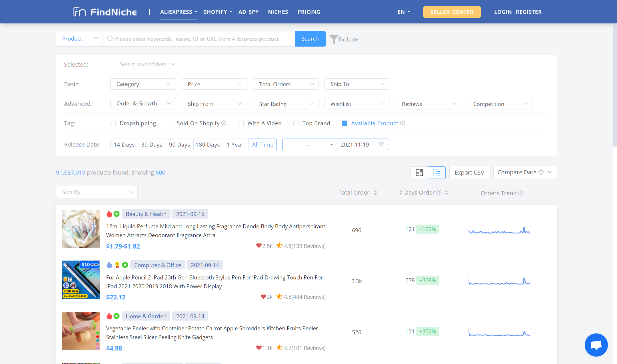Click the date range input ending 2021-11-19
The height and width of the screenshot is (364, 617).
coord(335,145)
